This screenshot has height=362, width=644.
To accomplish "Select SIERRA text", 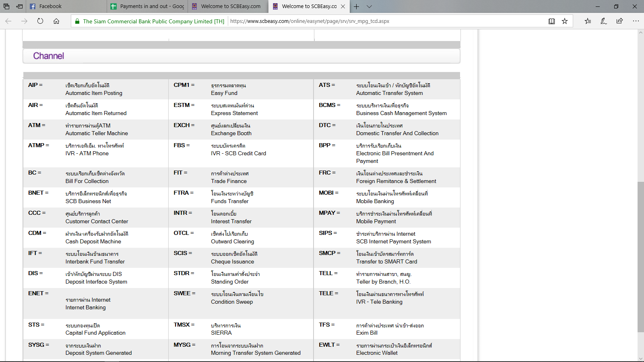I will (x=221, y=333).
